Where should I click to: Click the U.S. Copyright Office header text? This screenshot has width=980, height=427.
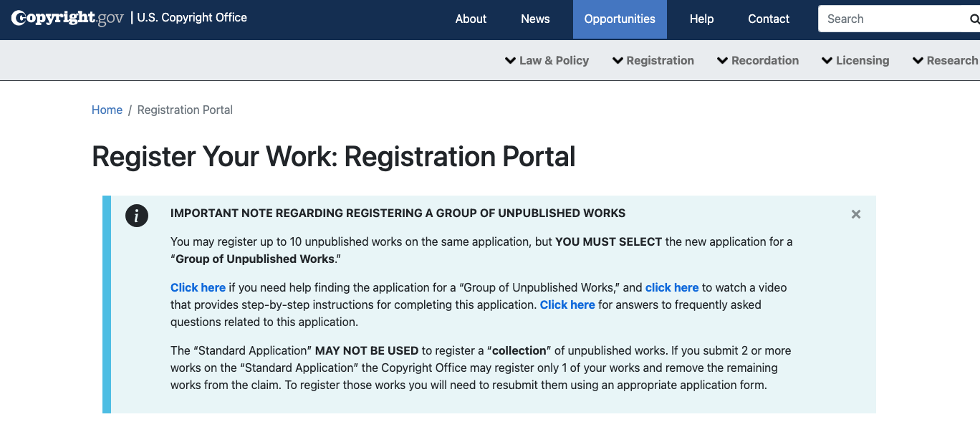tap(191, 18)
